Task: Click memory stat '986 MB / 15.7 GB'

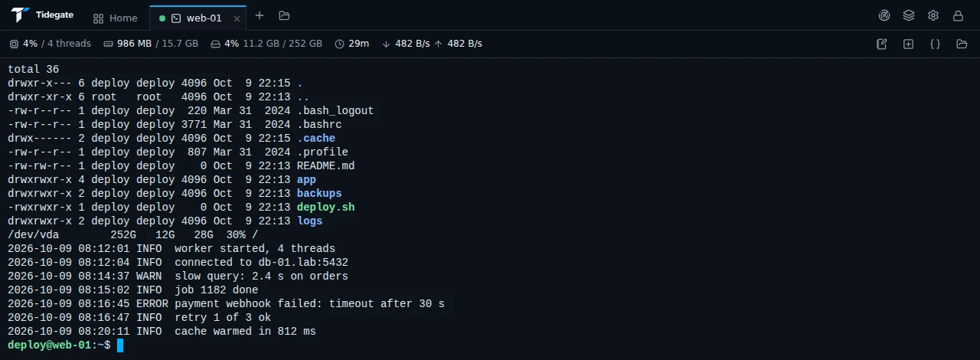Action: [x=158, y=44]
